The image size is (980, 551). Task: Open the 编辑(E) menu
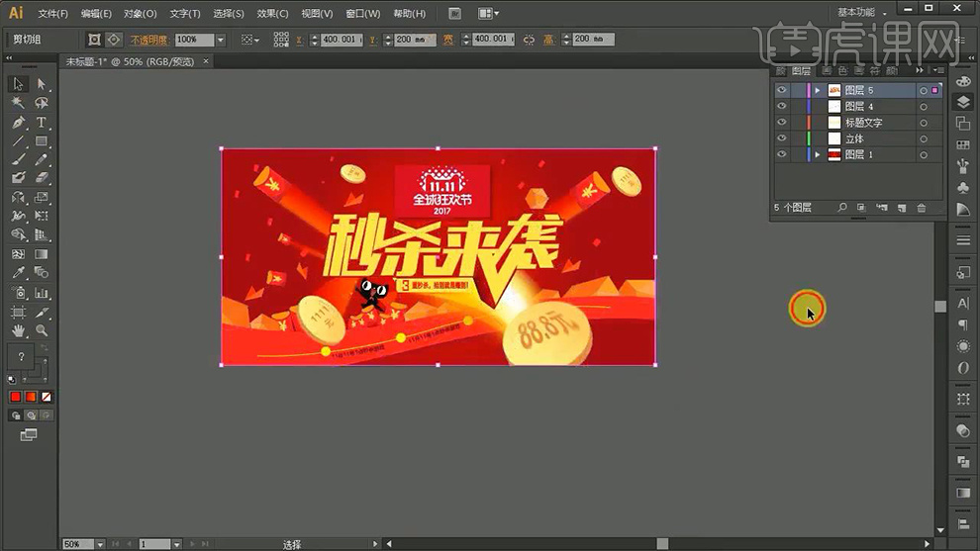tap(96, 13)
